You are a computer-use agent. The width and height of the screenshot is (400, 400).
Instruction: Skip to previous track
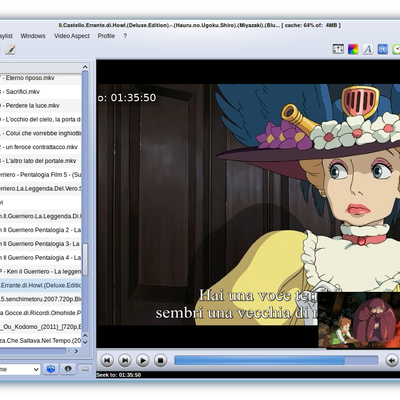[107, 360]
